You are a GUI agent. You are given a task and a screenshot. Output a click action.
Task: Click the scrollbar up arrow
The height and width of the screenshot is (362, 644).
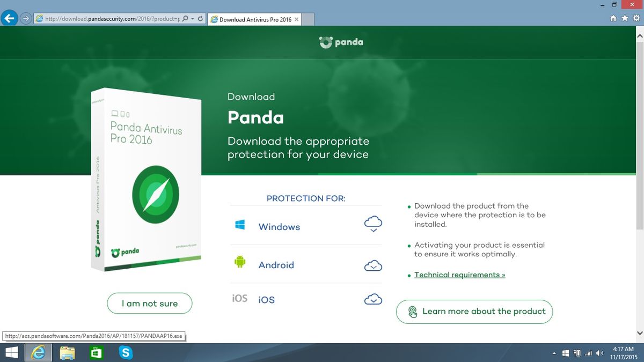(639, 35)
